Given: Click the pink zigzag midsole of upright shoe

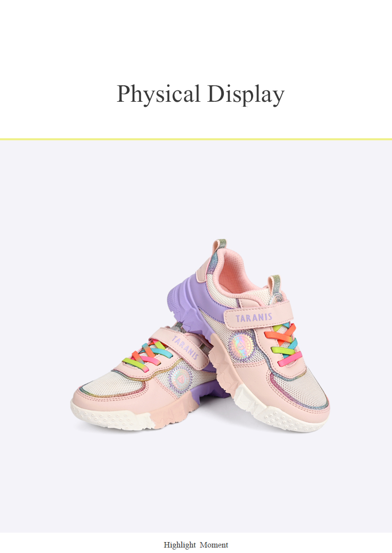Looking at the screenshot, I should click(226, 367).
